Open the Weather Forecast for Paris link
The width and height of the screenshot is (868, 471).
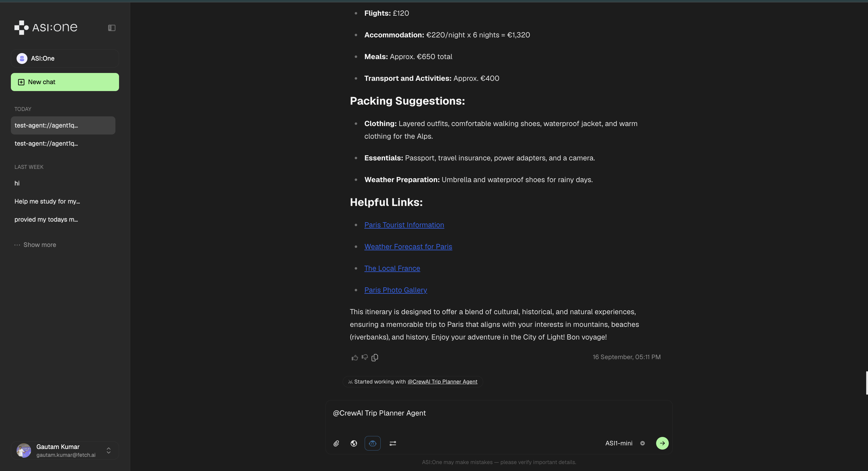click(x=408, y=246)
